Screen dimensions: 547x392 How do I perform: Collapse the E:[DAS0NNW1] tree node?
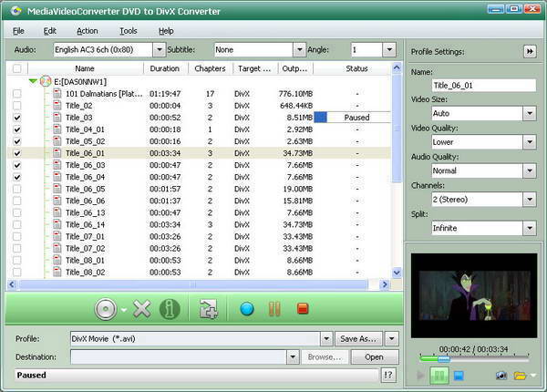pos(33,81)
